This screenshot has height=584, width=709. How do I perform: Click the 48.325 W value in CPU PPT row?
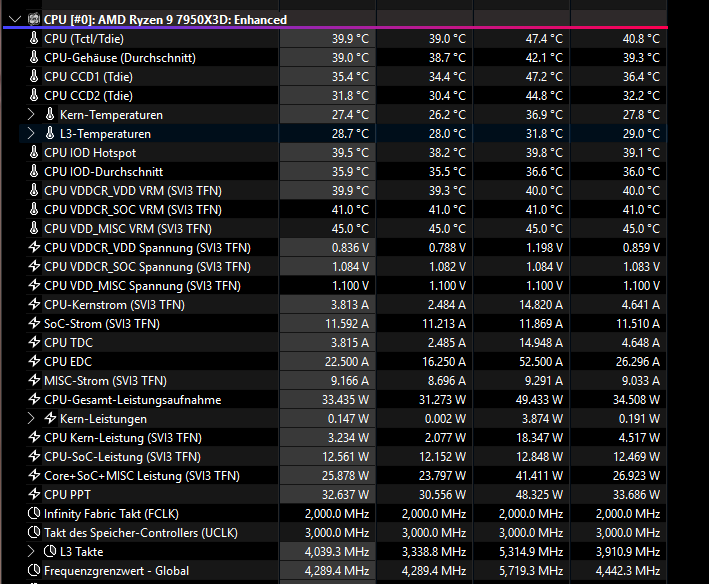(539, 495)
